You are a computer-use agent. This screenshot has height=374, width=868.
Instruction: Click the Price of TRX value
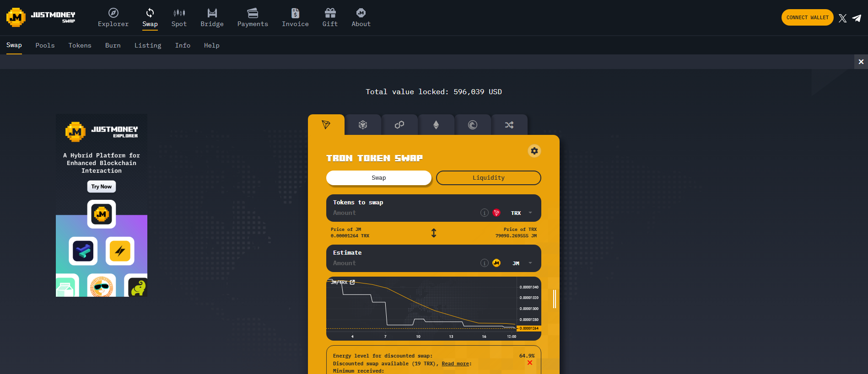tap(516, 236)
